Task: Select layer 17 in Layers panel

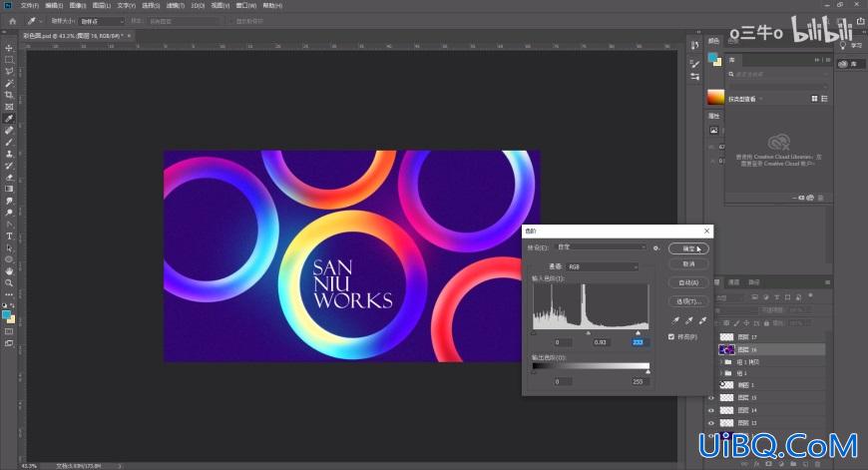Action: 771,336
